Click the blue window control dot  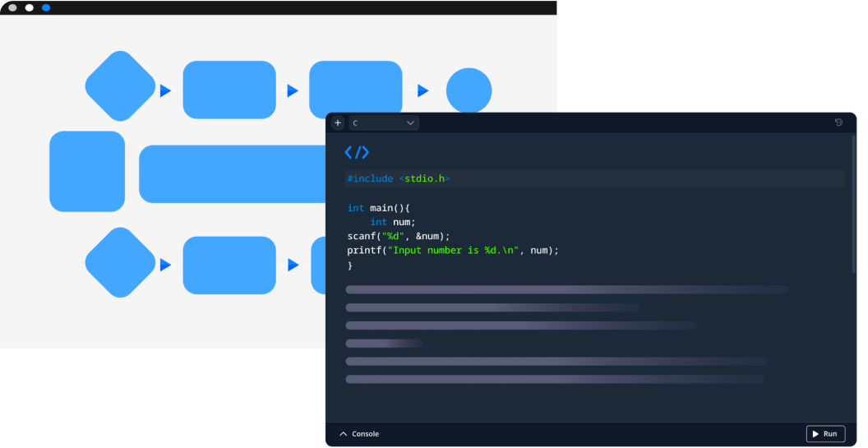click(x=46, y=7)
